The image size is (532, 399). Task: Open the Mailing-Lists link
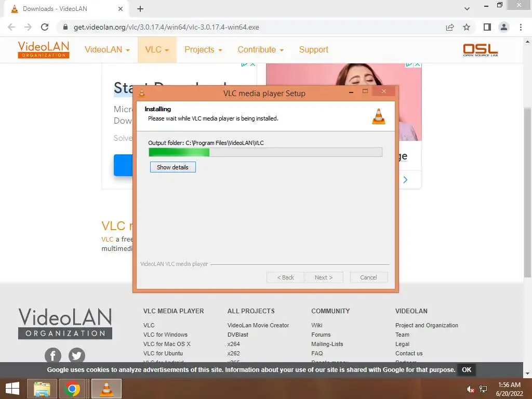pyautogui.click(x=327, y=344)
